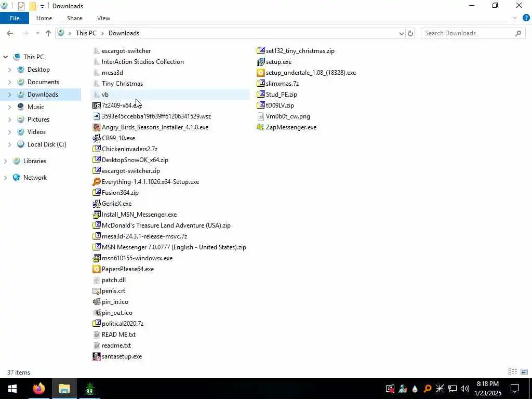The height and width of the screenshot is (399, 532).
Task: Open the Windows Start menu
Action: (x=12, y=389)
